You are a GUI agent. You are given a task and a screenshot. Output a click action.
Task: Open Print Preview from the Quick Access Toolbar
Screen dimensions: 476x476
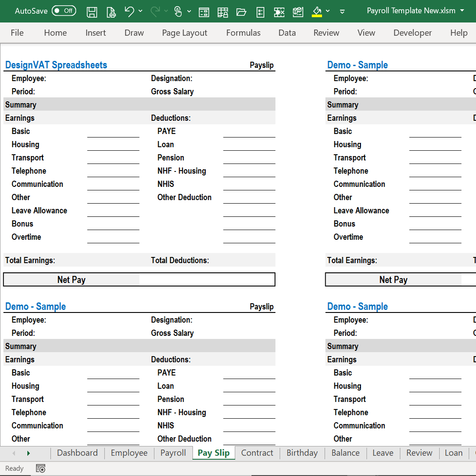point(111,11)
